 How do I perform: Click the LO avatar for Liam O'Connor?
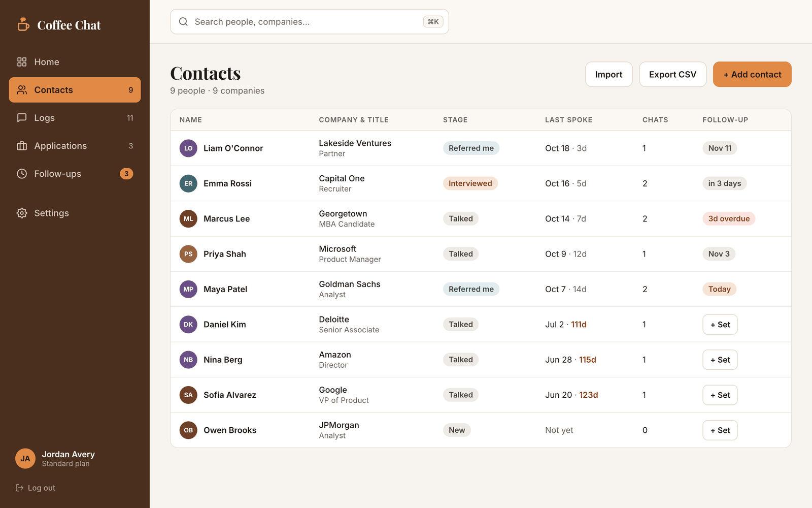tap(188, 148)
